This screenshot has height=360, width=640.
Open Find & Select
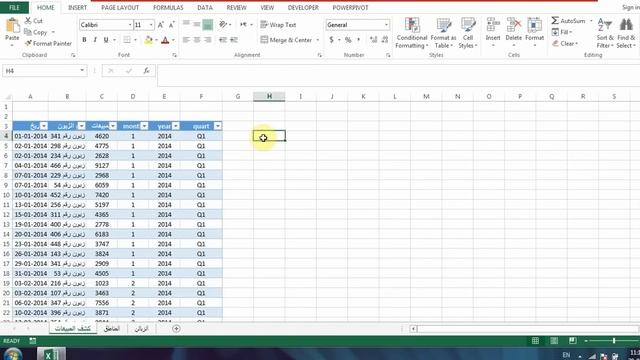pos(626,33)
